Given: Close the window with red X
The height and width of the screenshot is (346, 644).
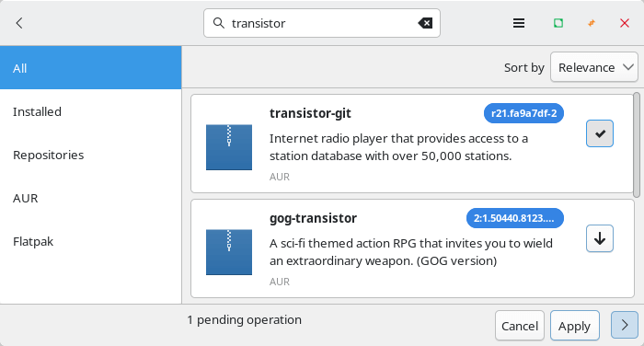Looking at the screenshot, I should (x=625, y=23).
